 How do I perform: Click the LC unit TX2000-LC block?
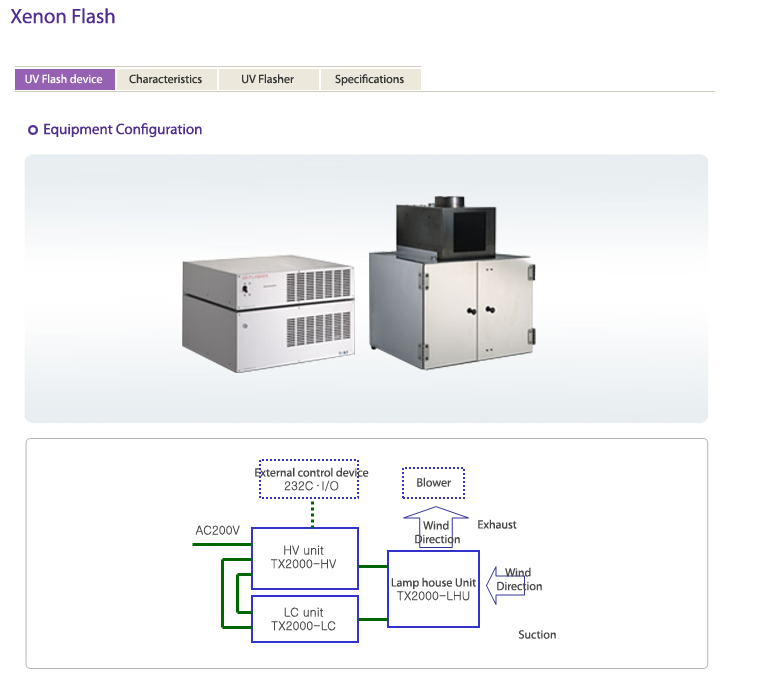pos(305,619)
